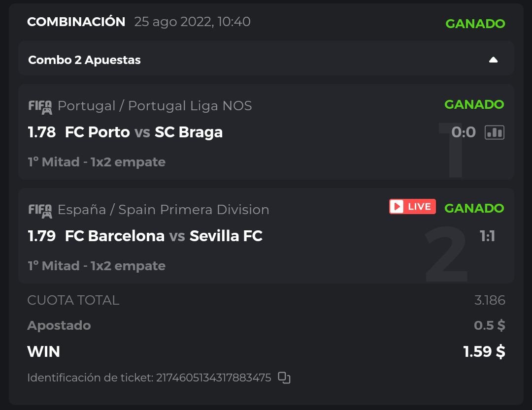The width and height of the screenshot is (532, 410).
Task: Collapse the Combo 2 Apuestas section
Action: (493, 60)
